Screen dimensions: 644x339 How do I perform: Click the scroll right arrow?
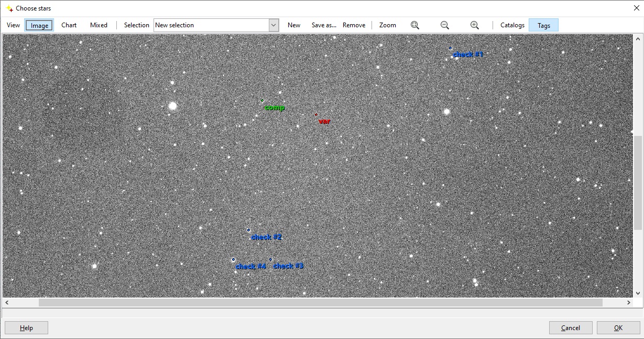[629, 303]
